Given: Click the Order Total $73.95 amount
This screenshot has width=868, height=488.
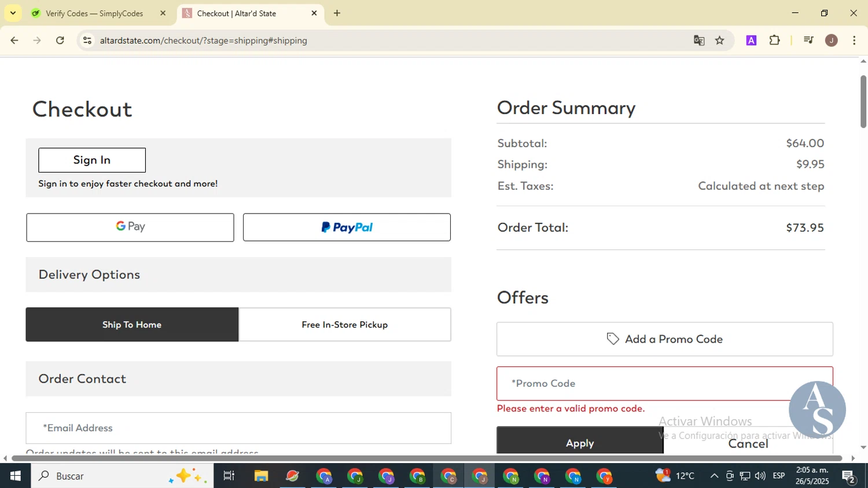Looking at the screenshot, I should (x=805, y=228).
